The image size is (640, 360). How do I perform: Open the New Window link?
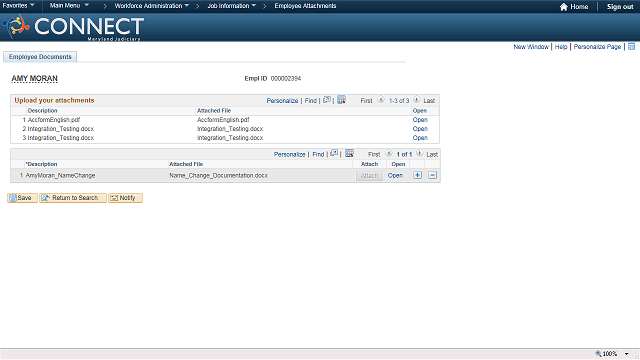point(531,47)
